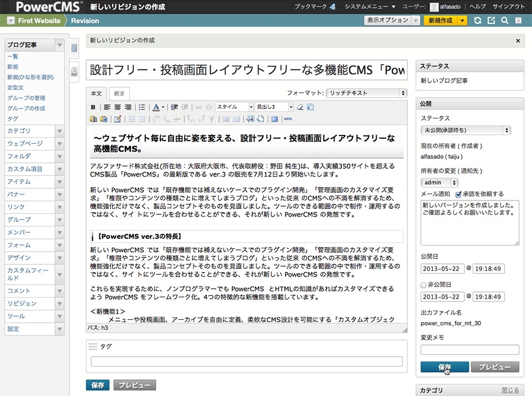
Task: Open the ステータス 未公開(承認待ち) dropdown
Action: (465, 130)
